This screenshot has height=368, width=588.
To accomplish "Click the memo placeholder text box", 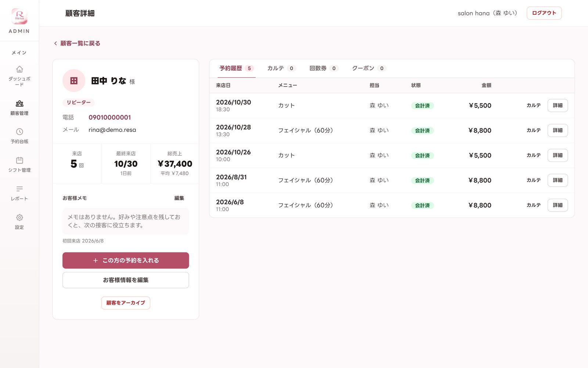I will click(x=126, y=221).
